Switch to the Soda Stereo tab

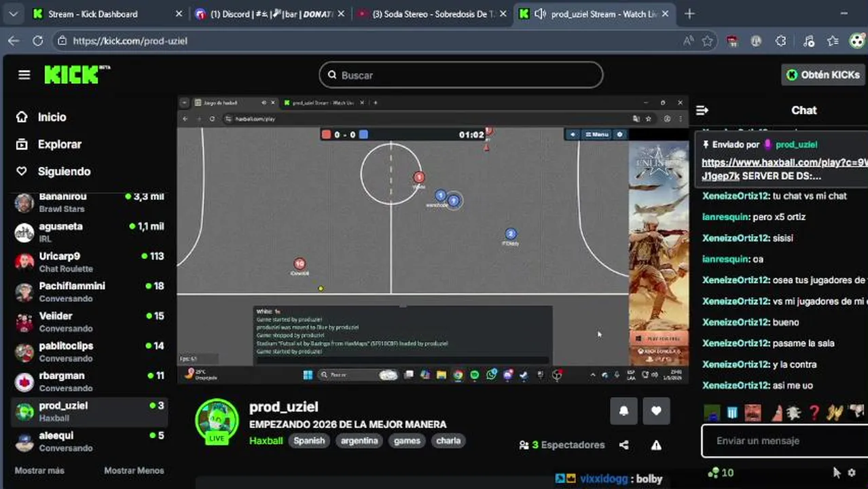[x=432, y=14]
